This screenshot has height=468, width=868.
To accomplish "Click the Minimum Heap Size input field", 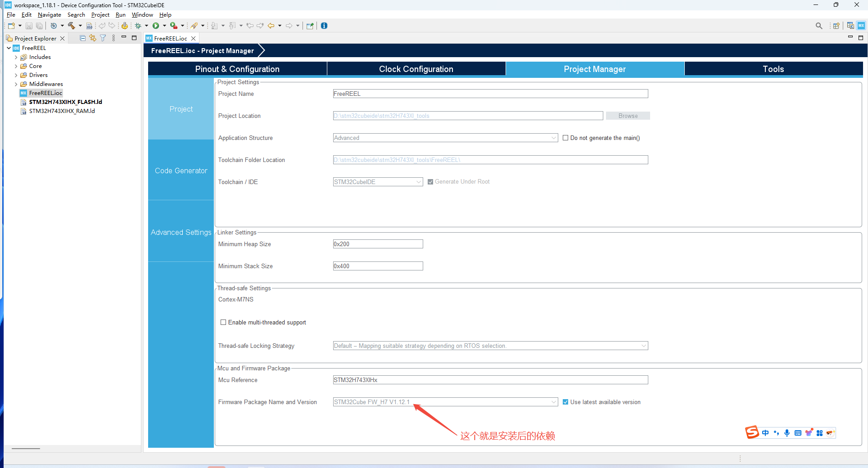I will 378,244.
